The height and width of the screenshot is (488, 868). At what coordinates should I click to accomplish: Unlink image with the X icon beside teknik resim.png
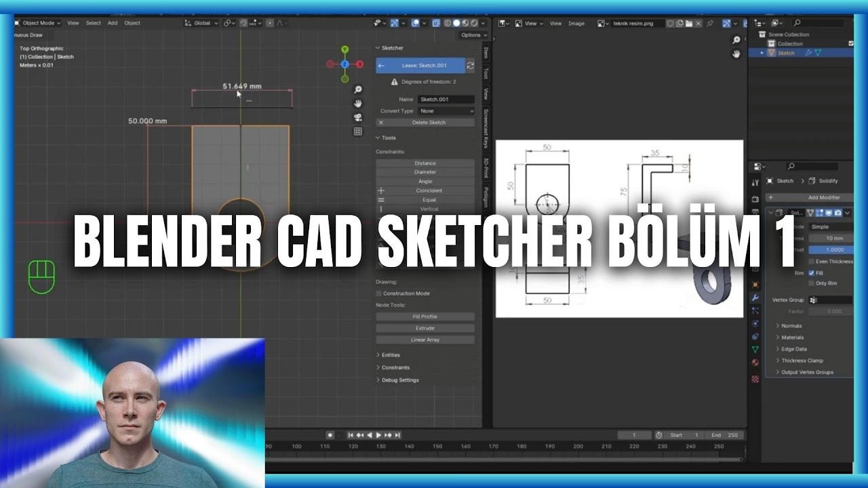coord(697,23)
